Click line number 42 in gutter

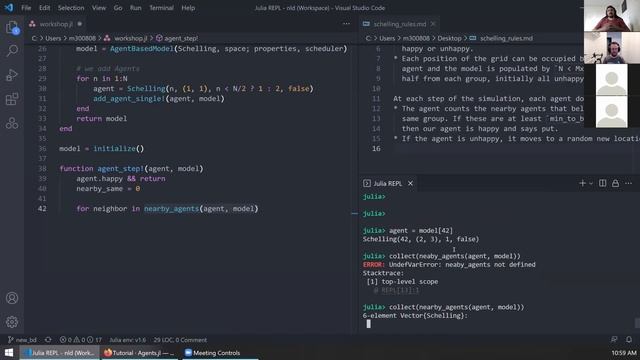(42, 209)
